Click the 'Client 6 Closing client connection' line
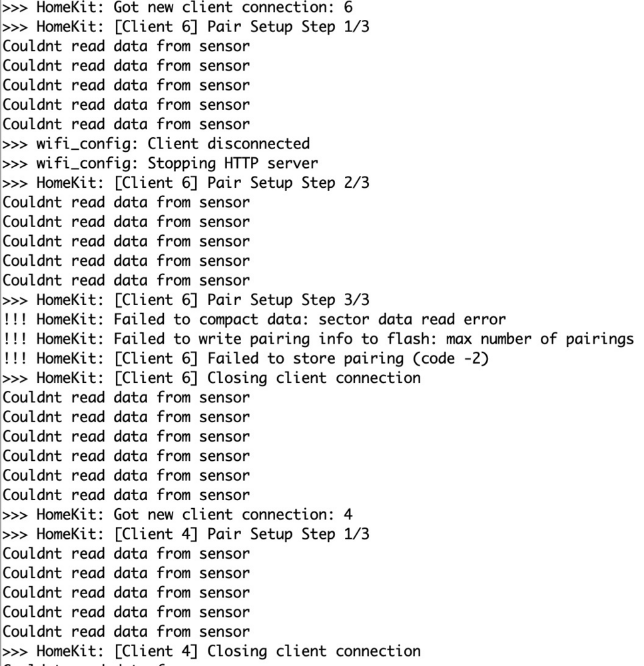This screenshot has width=644, height=666. [212, 378]
